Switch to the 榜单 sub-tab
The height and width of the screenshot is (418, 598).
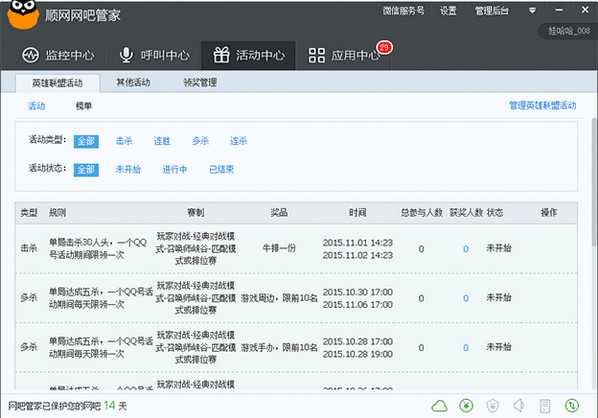pos(84,106)
